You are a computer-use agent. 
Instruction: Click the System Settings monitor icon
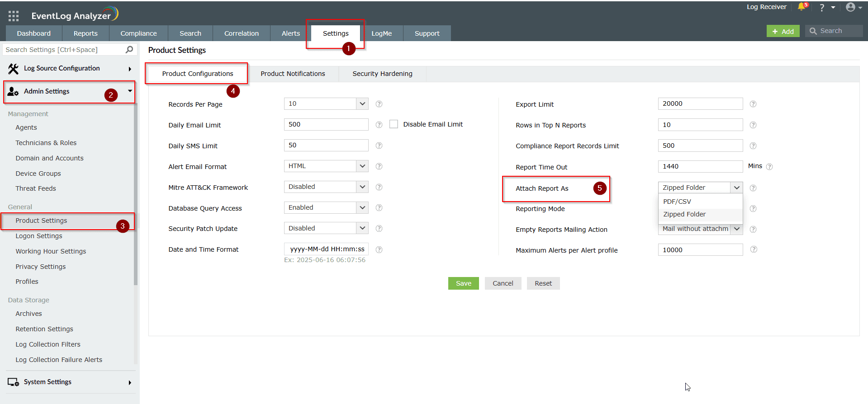pyautogui.click(x=14, y=382)
